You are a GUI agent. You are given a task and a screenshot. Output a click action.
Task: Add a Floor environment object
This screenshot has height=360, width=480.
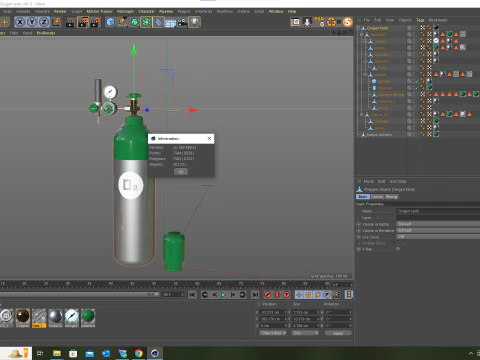[x=170, y=22]
